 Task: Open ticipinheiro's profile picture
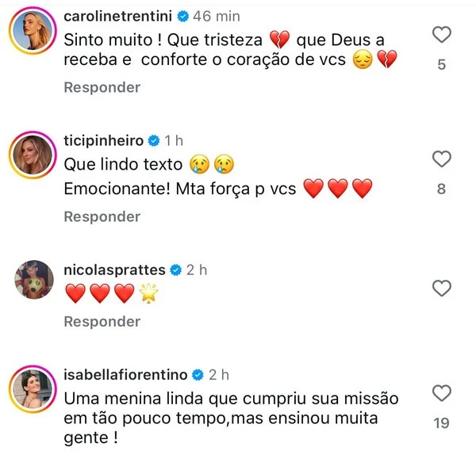click(x=31, y=156)
